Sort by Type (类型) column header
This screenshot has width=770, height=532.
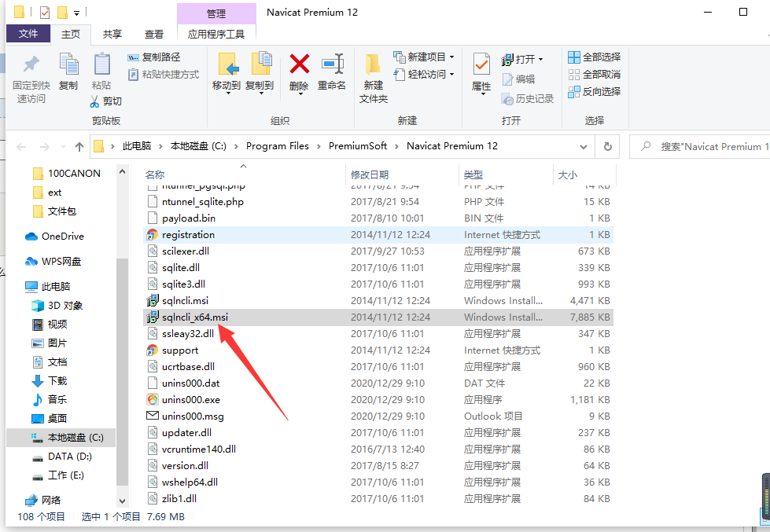click(x=506, y=174)
